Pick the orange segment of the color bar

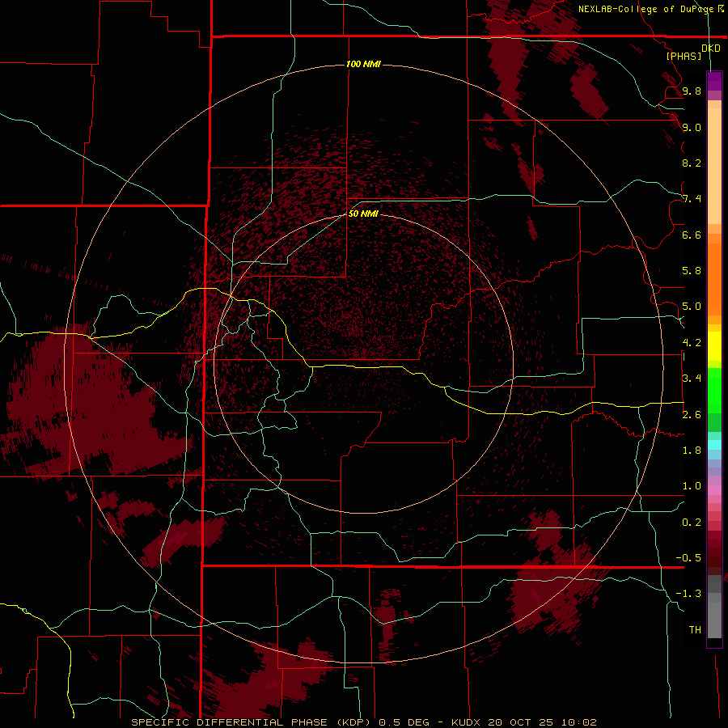pyautogui.click(x=714, y=278)
